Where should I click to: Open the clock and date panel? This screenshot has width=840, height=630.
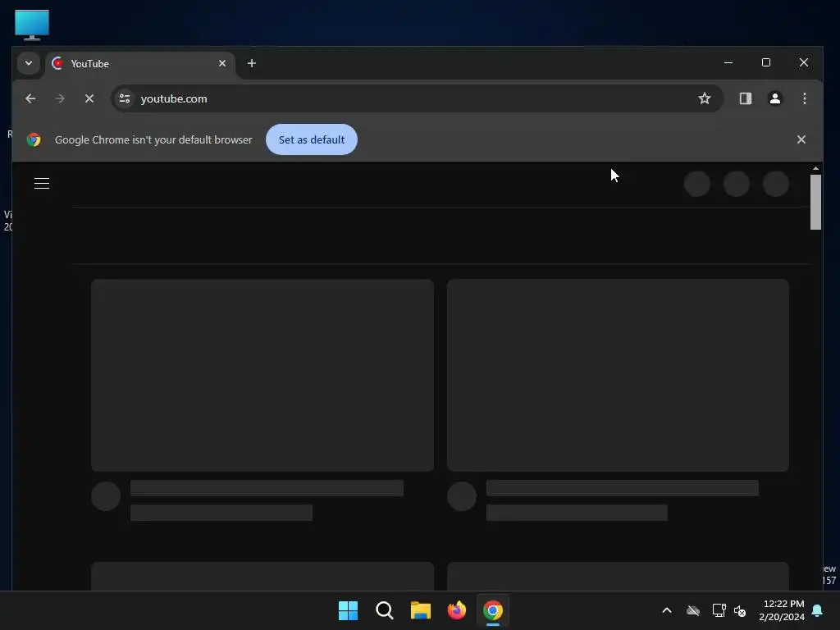tap(782, 610)
